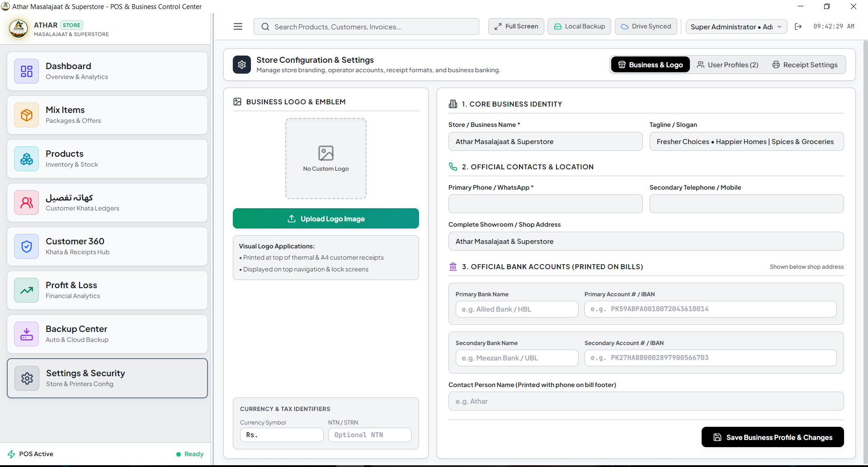Focus the Search Products, Customers, Invoices field
The height and width of the screenshot is (467, 868).
tap(366, 27)
